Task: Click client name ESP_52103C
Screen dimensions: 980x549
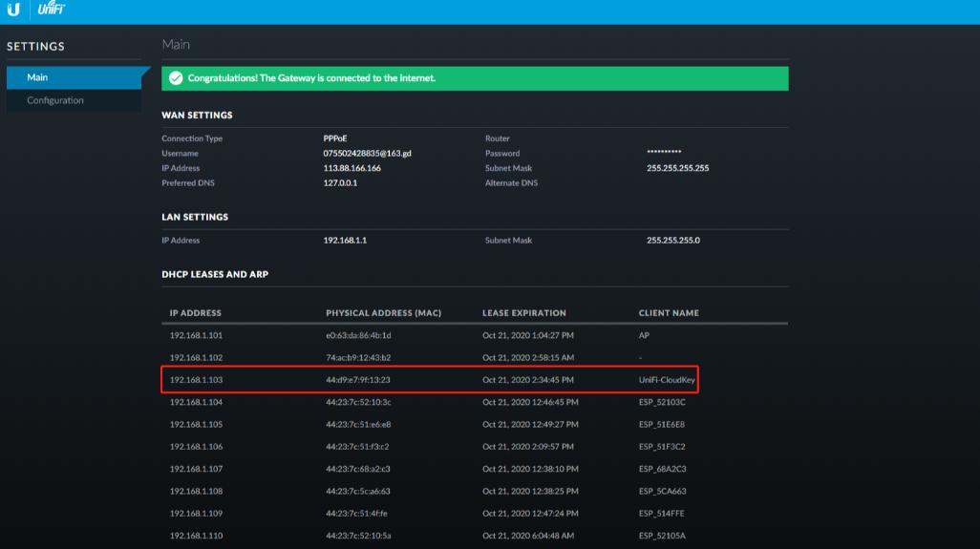Action: pos(662,402)
